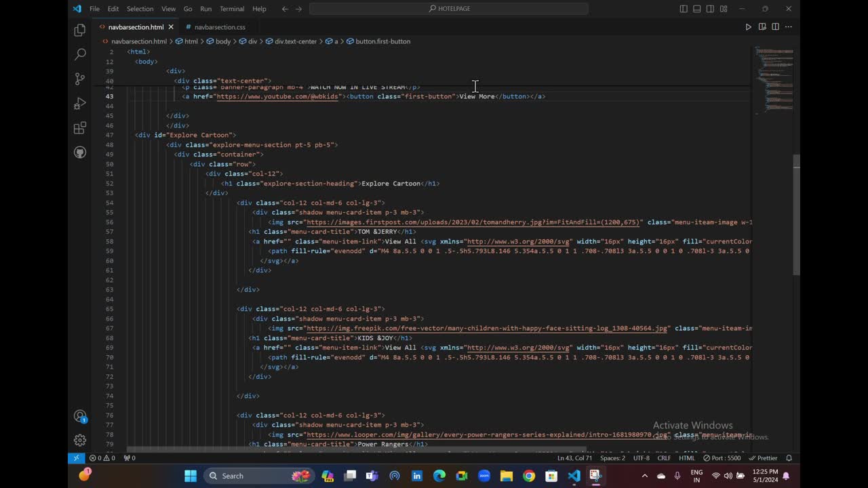Open Source Control view
The height and width of the screenshot is (488, 868).
80,79
